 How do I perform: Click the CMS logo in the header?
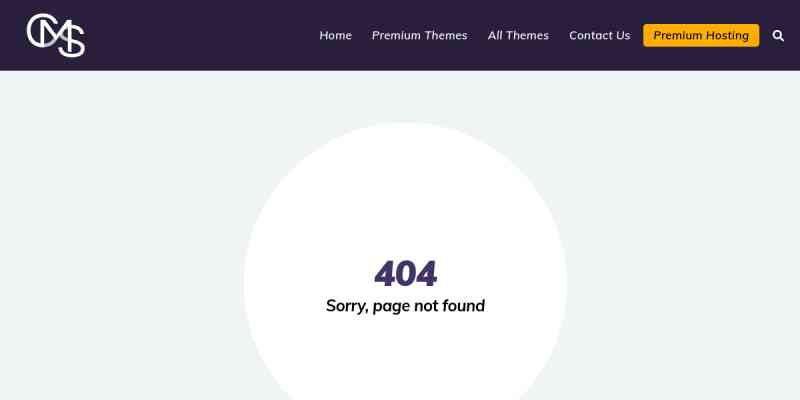click(x=56, y=35)
